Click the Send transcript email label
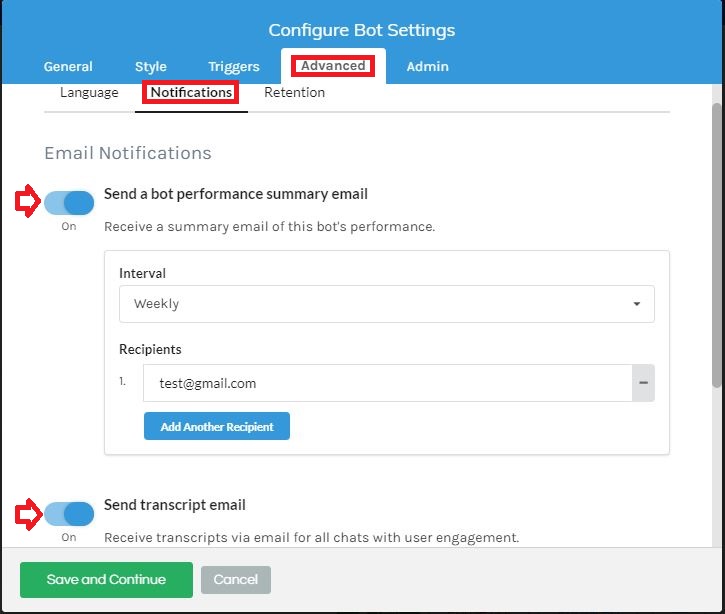Viewport: 725px width, 614px height. [x=175, y=505]
